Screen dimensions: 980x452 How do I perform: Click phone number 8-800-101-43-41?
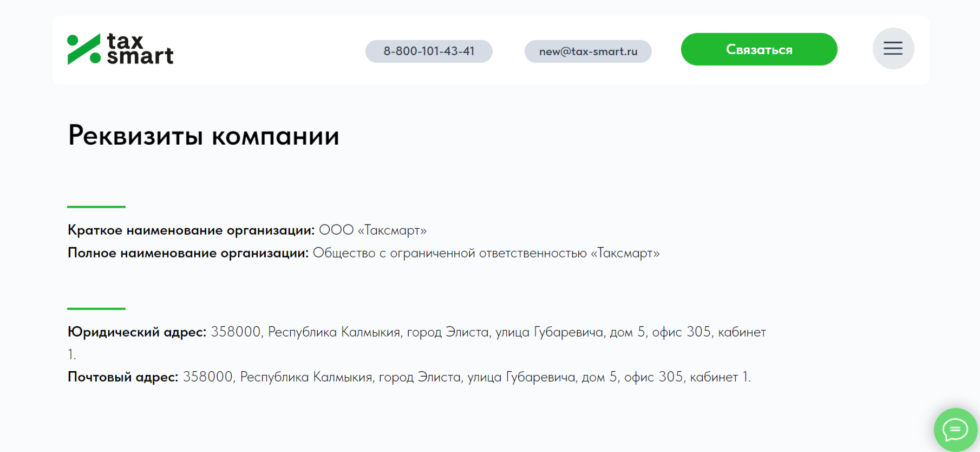coord(429,51)
